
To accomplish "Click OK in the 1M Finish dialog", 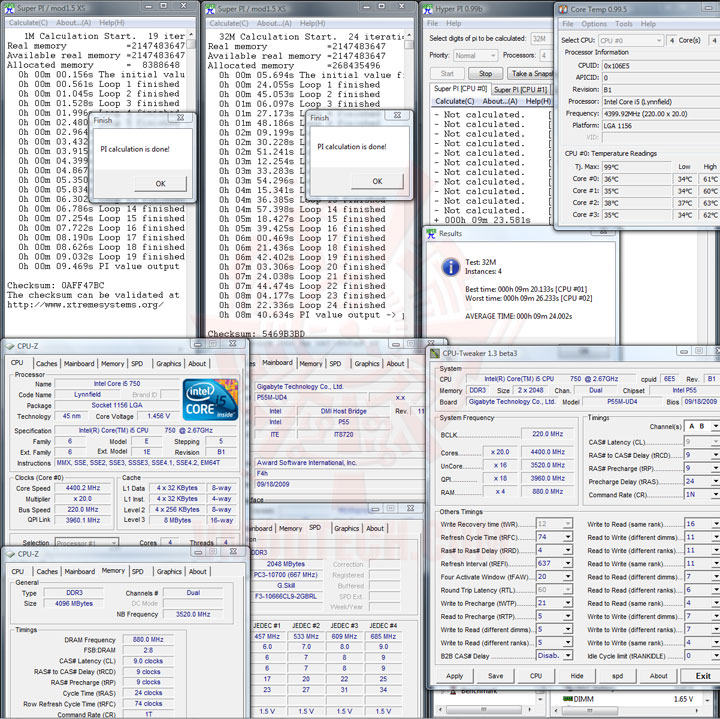I will pos(160,184).
